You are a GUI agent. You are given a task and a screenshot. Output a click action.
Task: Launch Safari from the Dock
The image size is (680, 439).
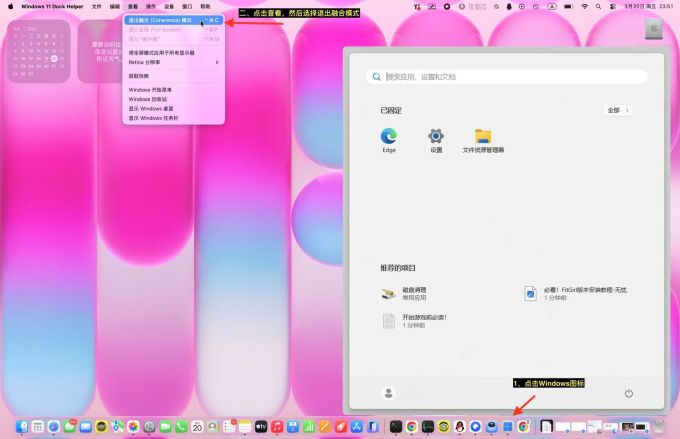[x=54, y=427]
